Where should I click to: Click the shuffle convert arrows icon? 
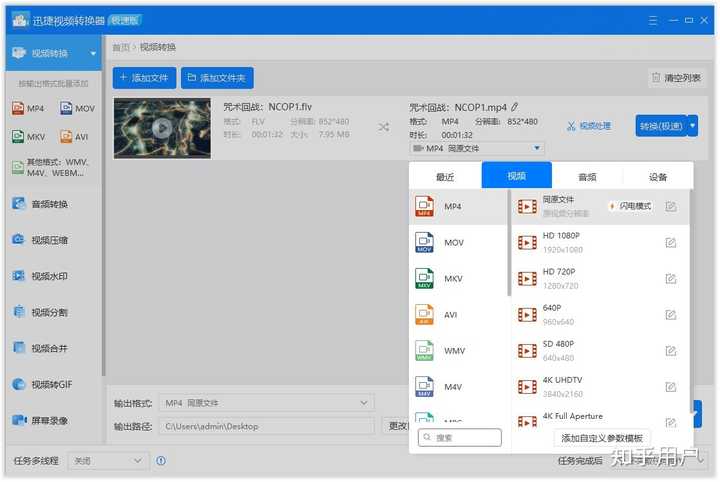tap(384, 127)
